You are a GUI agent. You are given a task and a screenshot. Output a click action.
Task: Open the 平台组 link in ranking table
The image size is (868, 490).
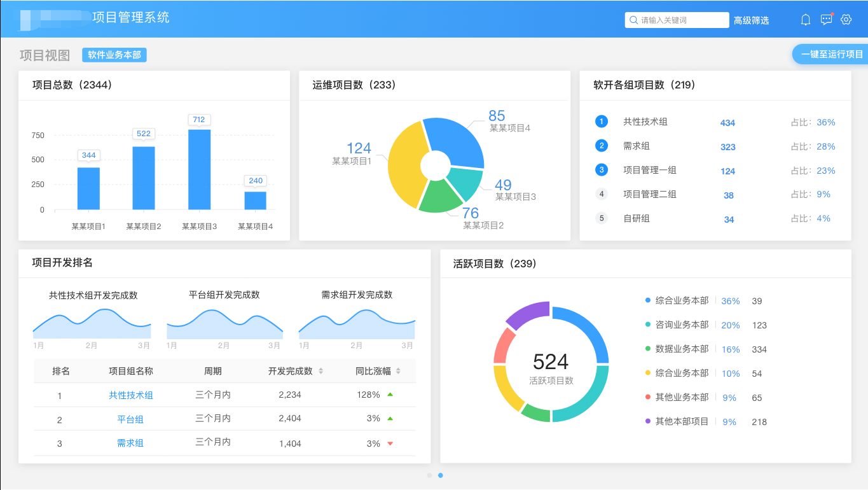[130, 419]
